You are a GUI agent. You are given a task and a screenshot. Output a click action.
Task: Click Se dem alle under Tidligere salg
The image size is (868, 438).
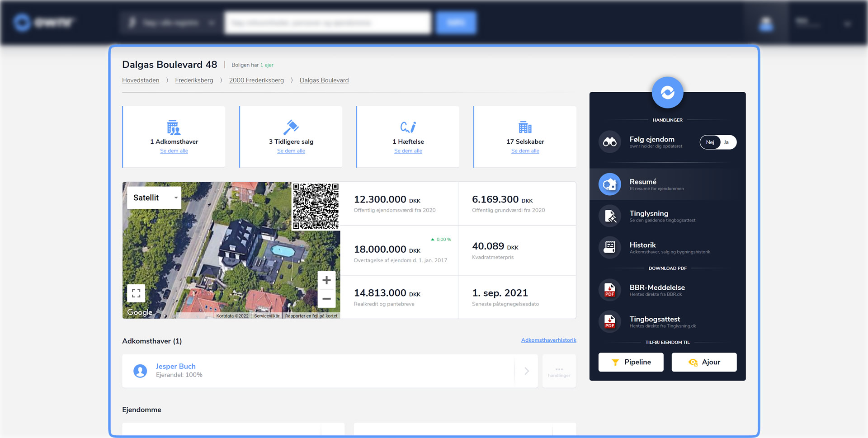291,151
